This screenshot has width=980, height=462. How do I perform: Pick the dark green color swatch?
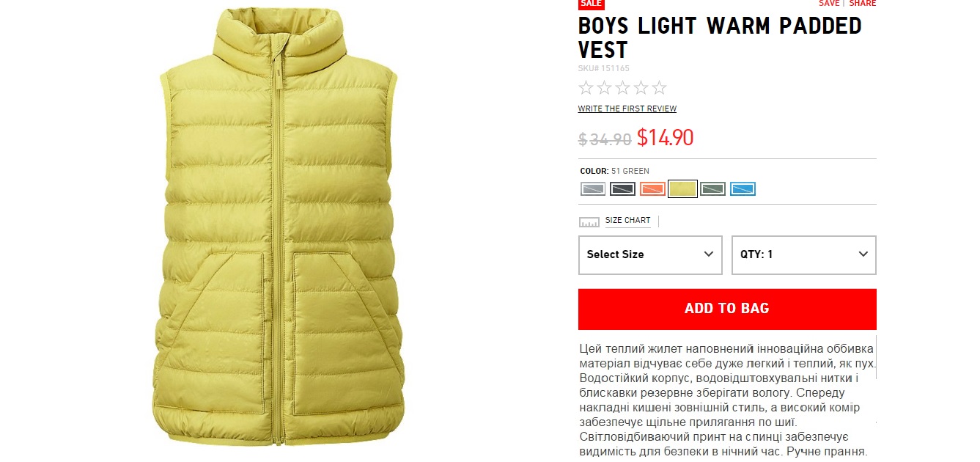tap(712, 189)
